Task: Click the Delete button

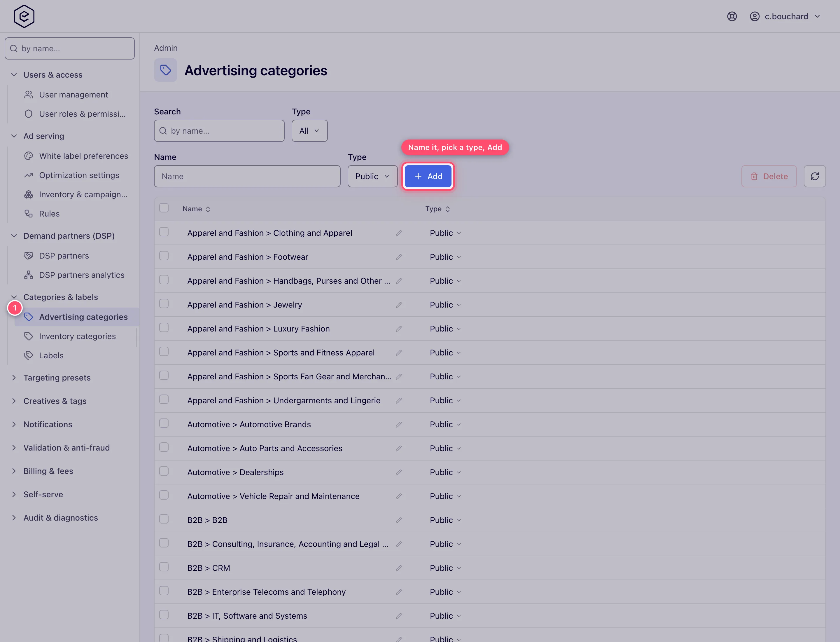Action: coord(769,176)
